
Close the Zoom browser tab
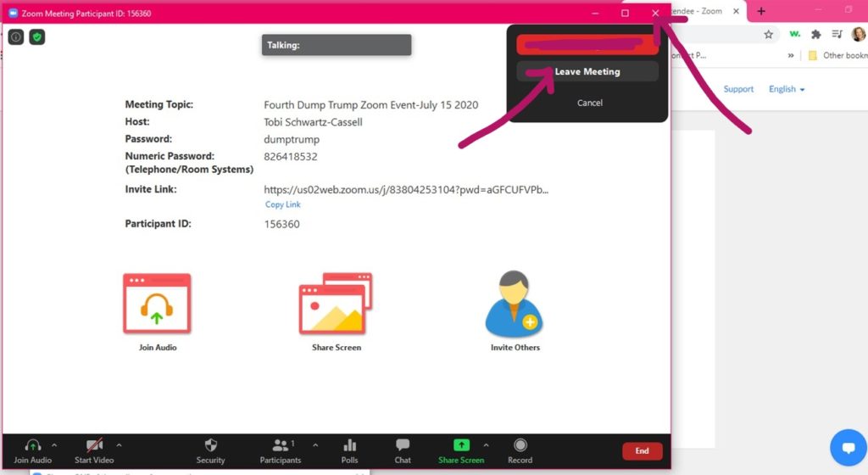click(736, 11)
